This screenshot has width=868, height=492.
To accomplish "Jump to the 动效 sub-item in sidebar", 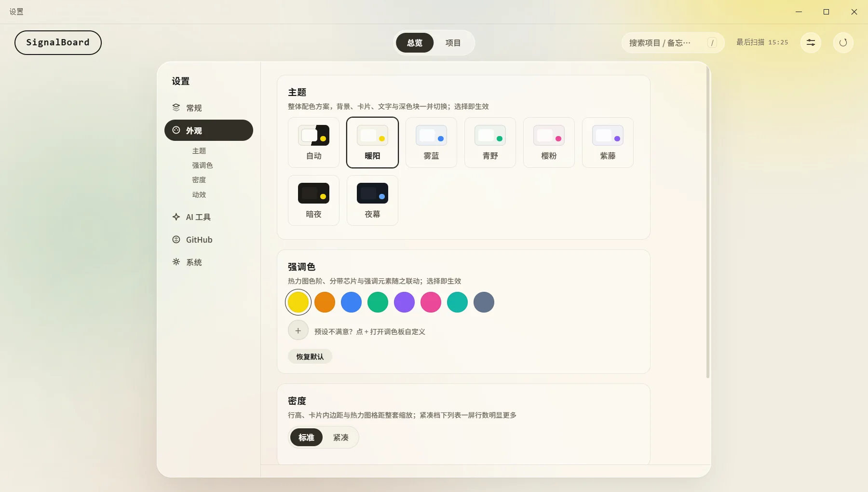I will [199, 195].
